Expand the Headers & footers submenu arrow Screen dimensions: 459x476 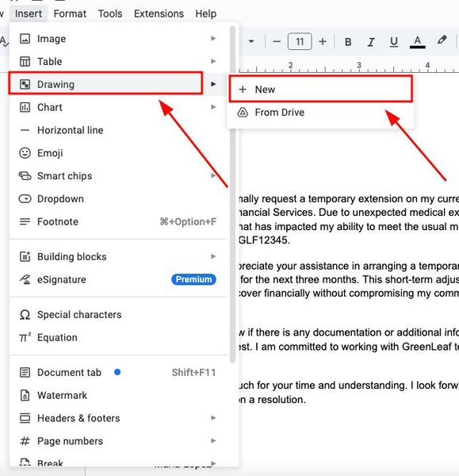(x=213, y=418)
